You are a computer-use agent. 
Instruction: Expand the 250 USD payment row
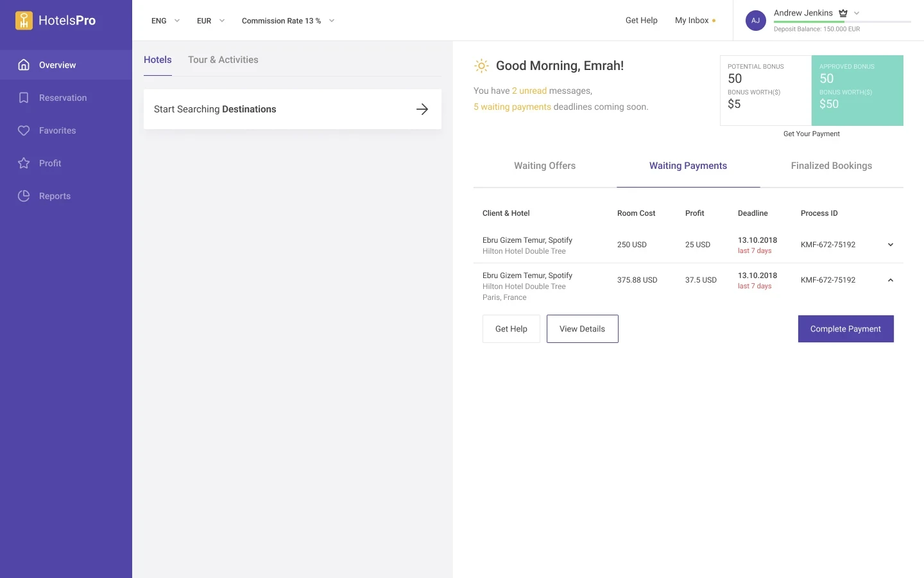tap(891, 245)
